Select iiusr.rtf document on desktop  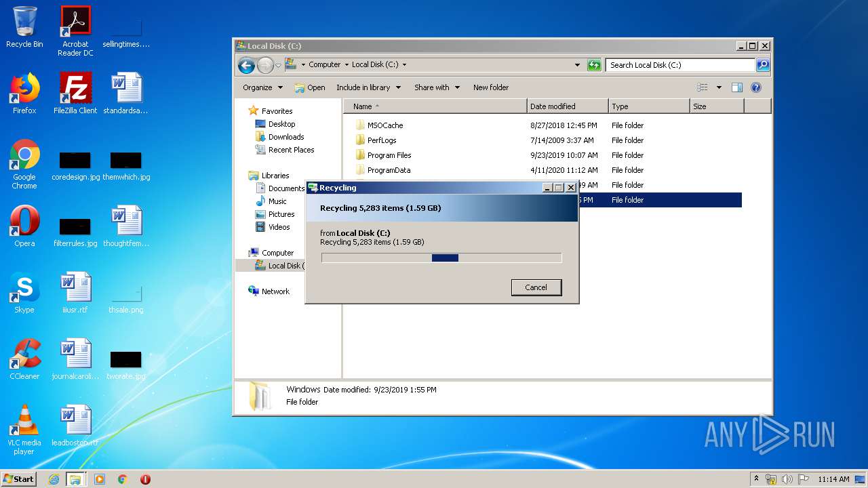(x=75, y=293)
